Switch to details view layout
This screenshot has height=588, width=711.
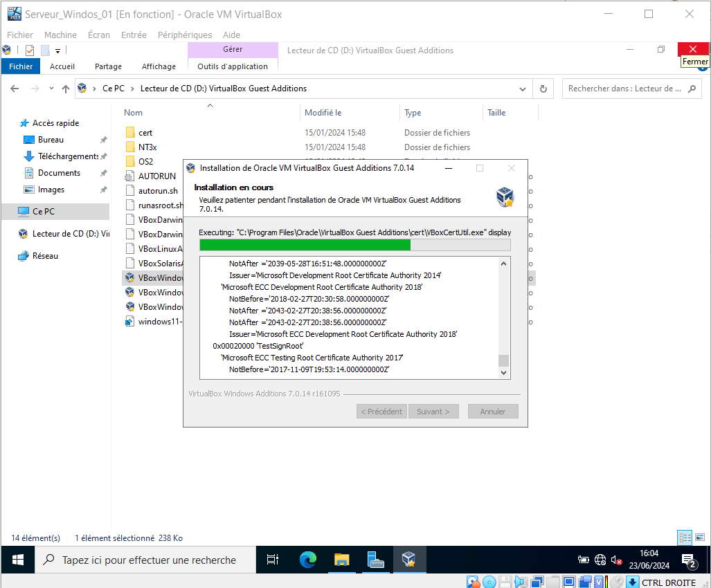tap(684, 538)
